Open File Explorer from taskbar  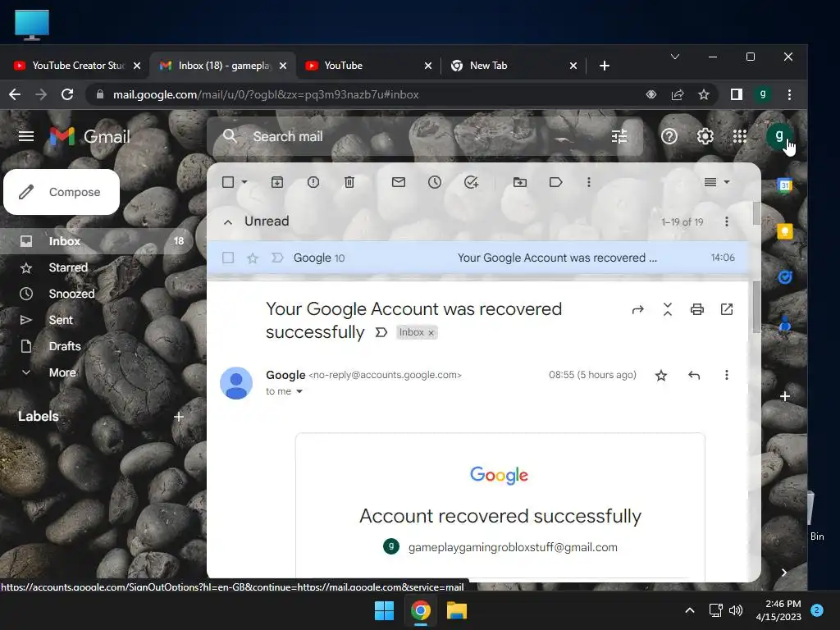[457, 610]
